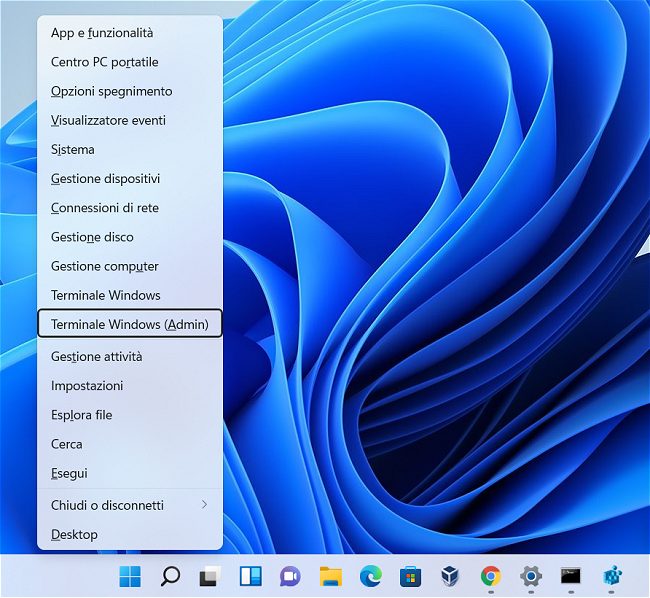Select Connessioni di rete

click(x=130, y=208)
